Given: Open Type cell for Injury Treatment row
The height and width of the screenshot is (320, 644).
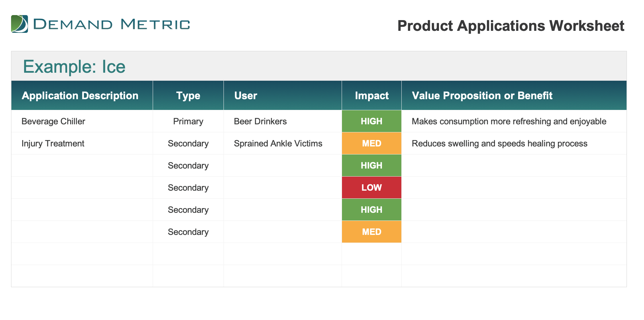Looking at the screenshot, I should 188,143.
